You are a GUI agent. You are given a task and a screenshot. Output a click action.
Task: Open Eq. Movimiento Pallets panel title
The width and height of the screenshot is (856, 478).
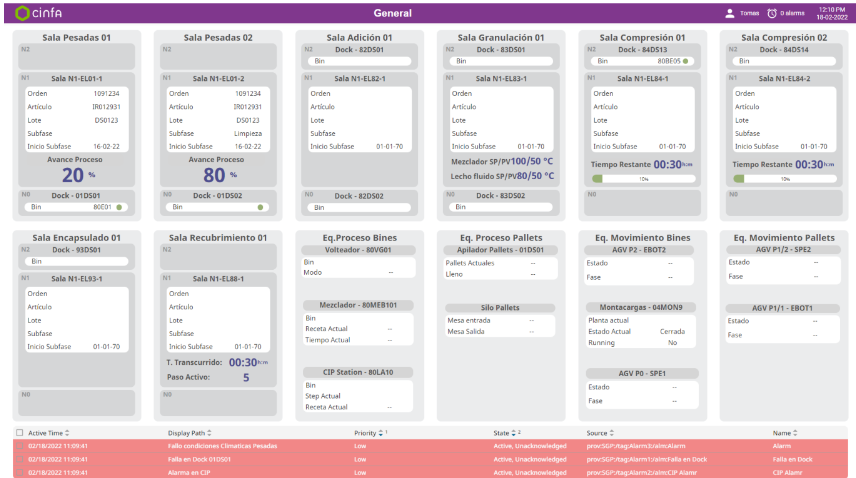click(x=784, y=238)
